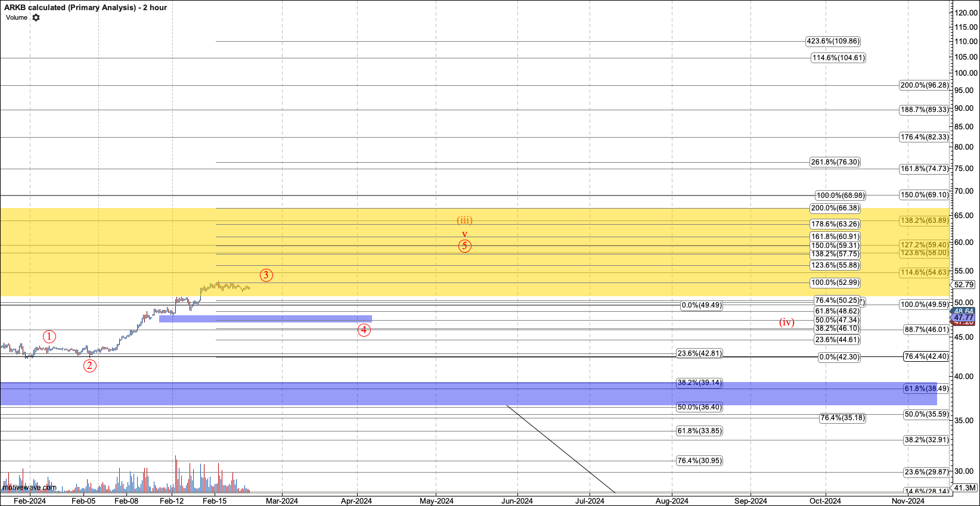Screen dimensions: 980x506
Task: Select the circled wave 3 label
Action: click(x=266, y=275)
